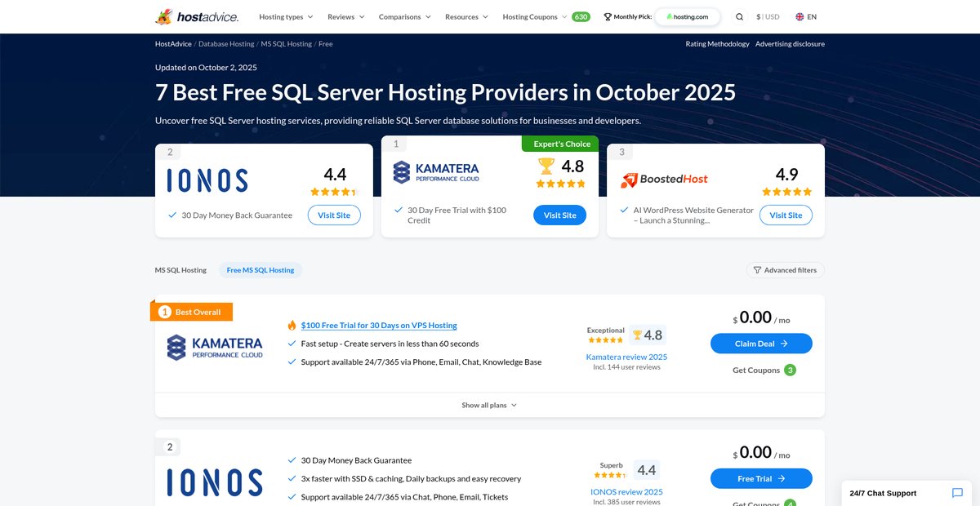980x506 pixels.
Task: Click 'Fast setup - Create servers' feature text
Action: coord(390,344)
